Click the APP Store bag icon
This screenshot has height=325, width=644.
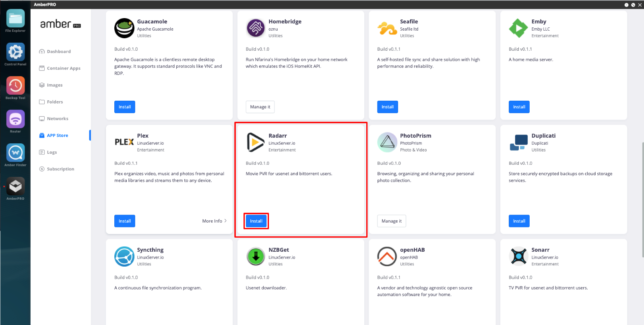(42, 135)
